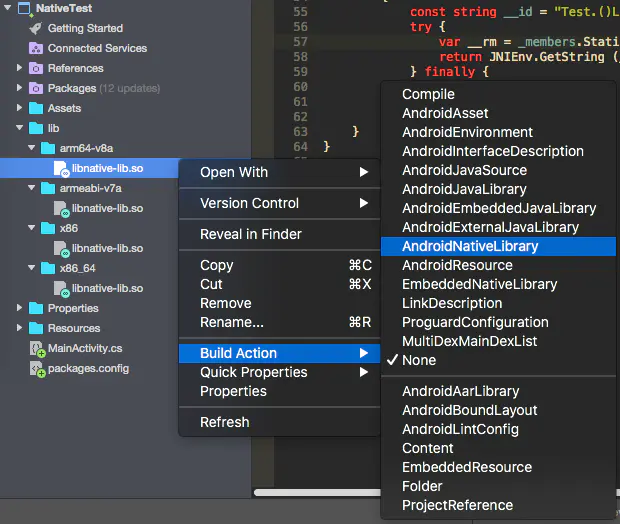The image size is (620, 524).
Task: Set build action to AndroidResource
Action: [498, 265]
